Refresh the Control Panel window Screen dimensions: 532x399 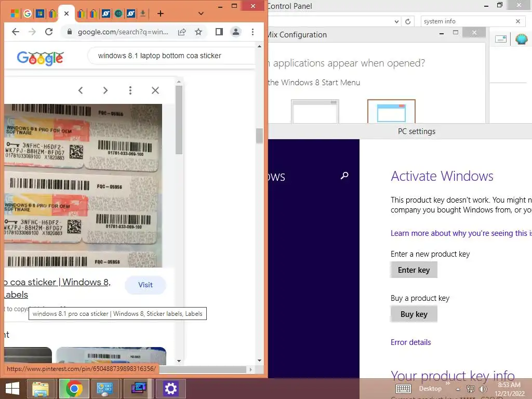coord(408,21)
